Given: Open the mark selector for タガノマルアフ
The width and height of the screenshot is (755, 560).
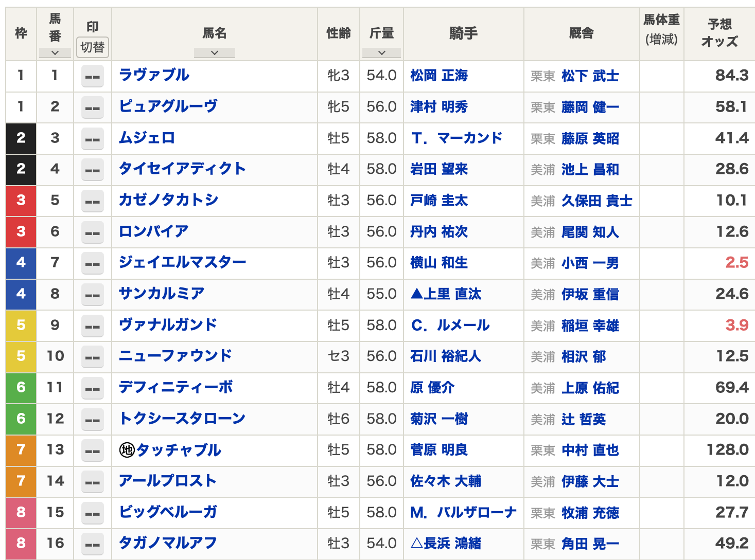Looking at the screenshot, I should [x=93, y=544].
